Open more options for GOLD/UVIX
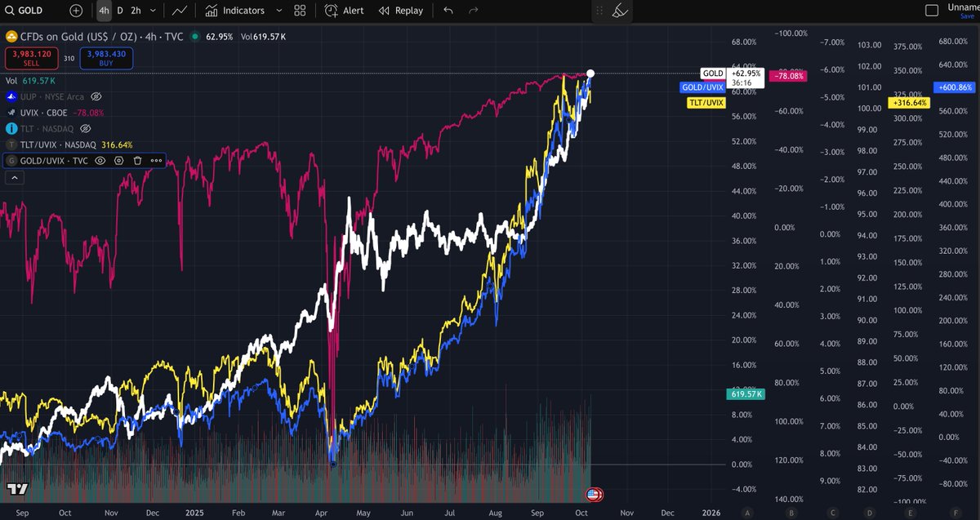 156,161
